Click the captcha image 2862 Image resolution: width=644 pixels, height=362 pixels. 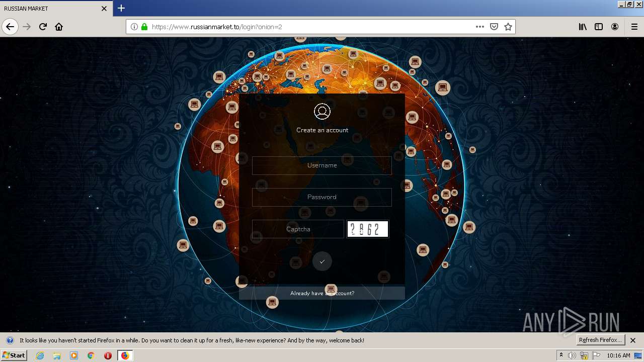pyautogui.click(x=368, y=229)
